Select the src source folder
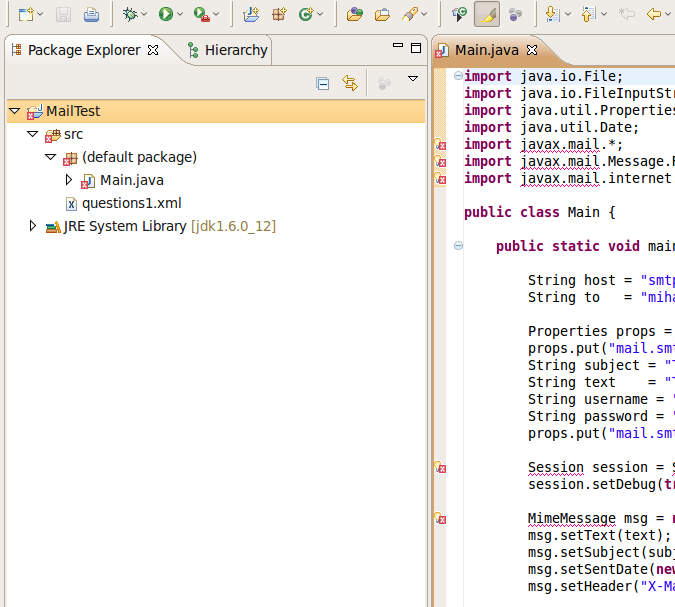675x607 pixels. click(73, 134)
